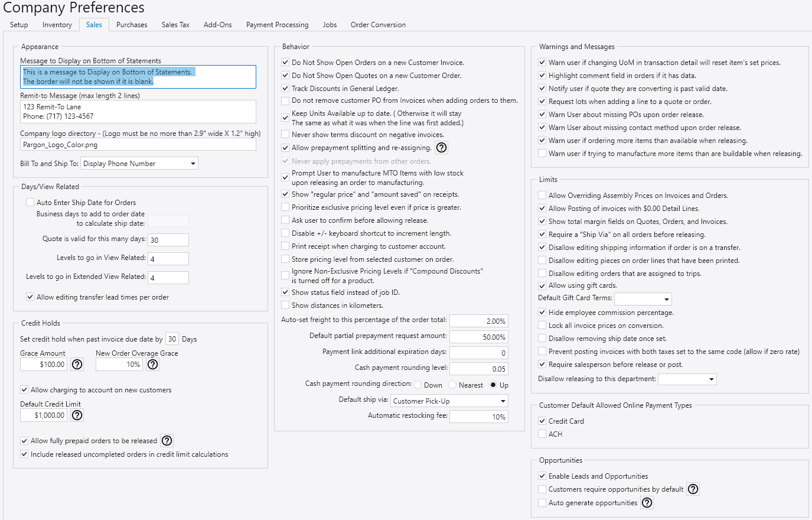The image size is (812, 520).
Task: Click the Automatic restocking fee field
Action: (x=478, y=417)
